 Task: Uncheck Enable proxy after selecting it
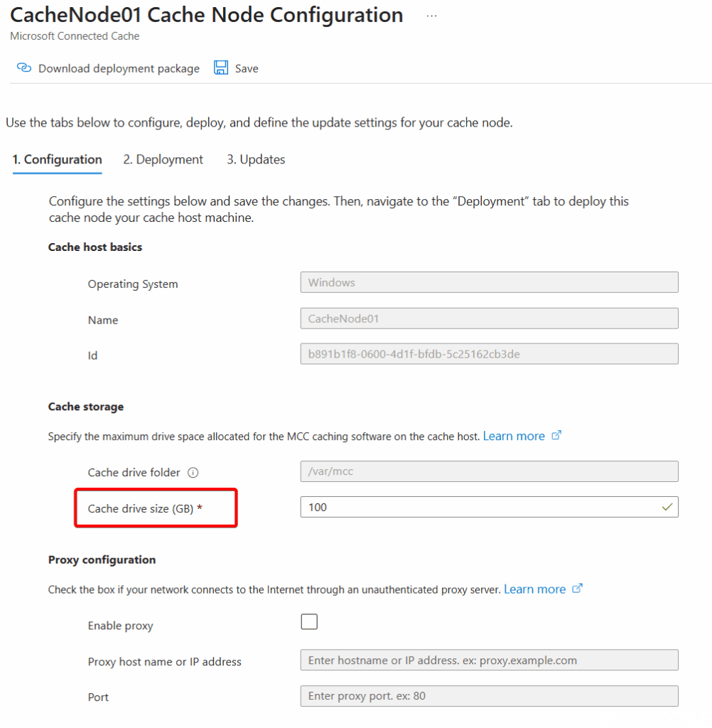coord(309,621)
